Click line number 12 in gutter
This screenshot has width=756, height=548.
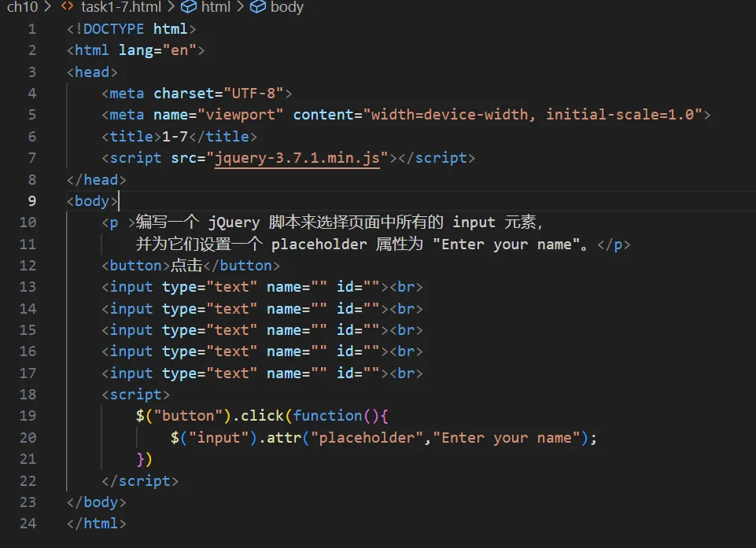28,266
